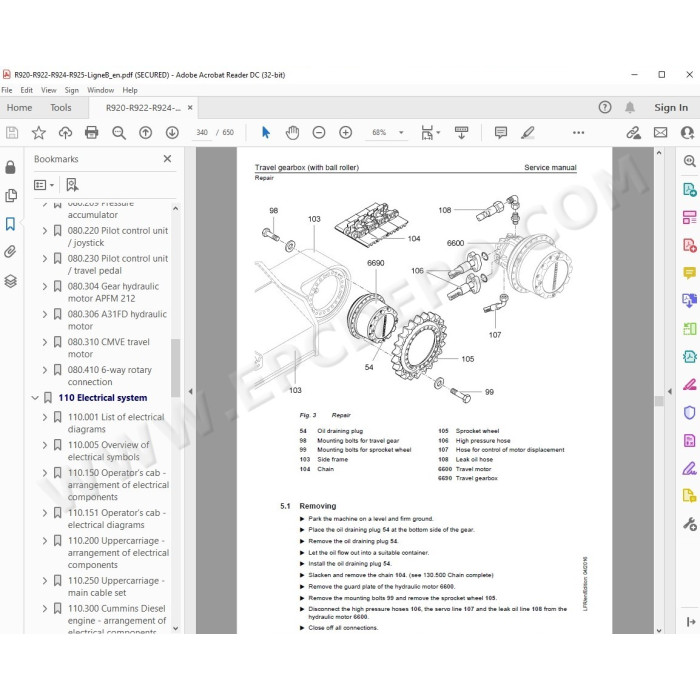The image size is (700, 700).
Task: Open the Fill & Sign tool in right pane
Action: coord(690,469)
